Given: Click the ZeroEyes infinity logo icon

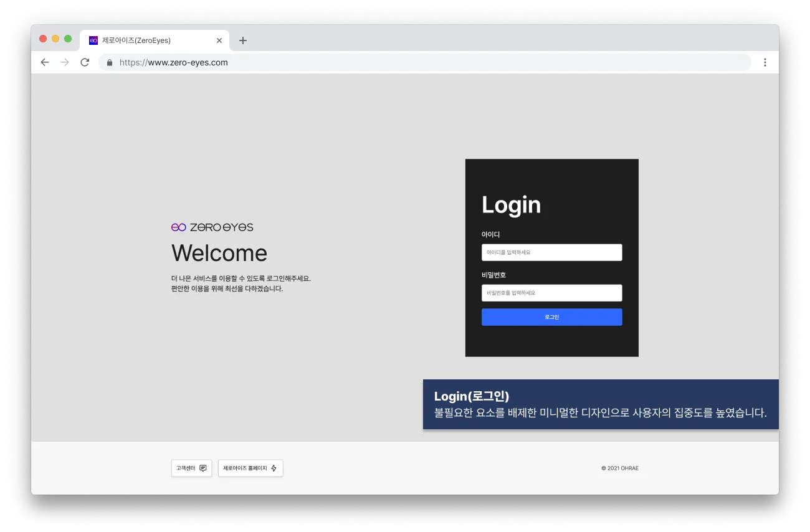Looking at the screenshot, I should 178,227.
